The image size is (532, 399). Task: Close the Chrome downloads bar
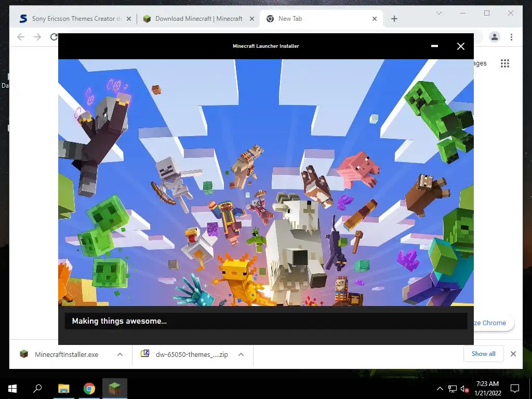point(513,354)
